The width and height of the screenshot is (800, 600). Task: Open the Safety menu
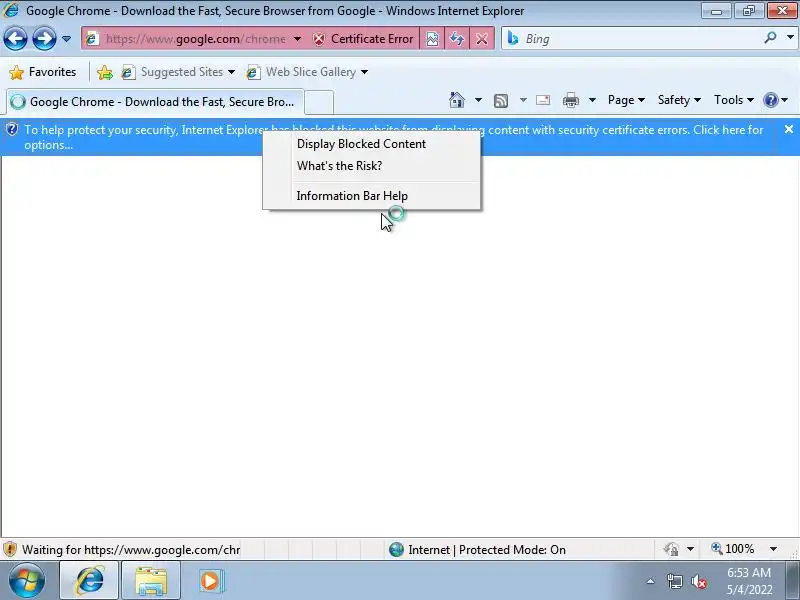pos(679,100)
